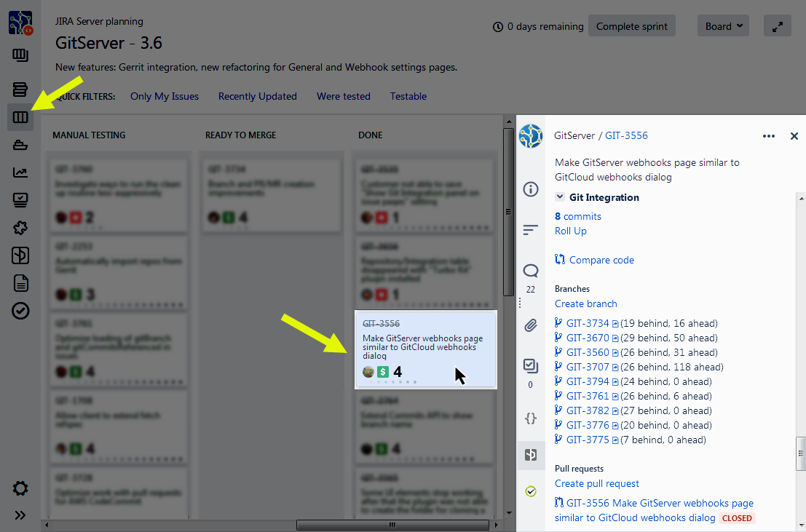Click the assignee avatar on GIT-3556 card
This screenshot has height=532, width=806.
[x=368, y=372]
